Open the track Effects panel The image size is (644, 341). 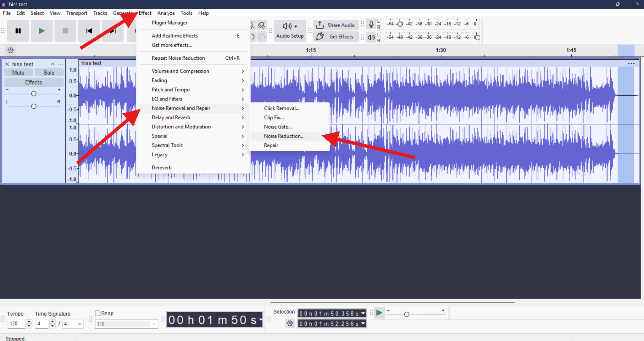pyautogui.click(x=33, y=82)
